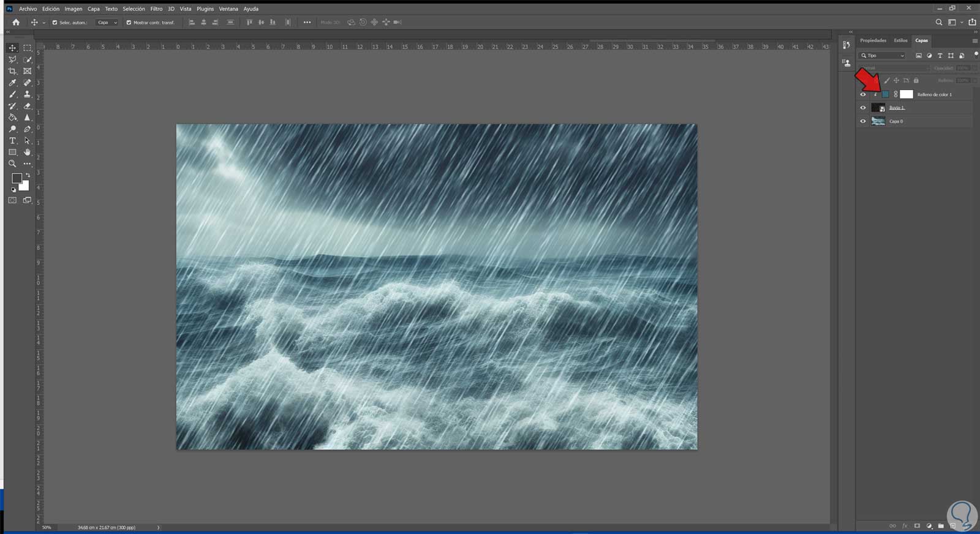Activate the Hand tool

27,152
